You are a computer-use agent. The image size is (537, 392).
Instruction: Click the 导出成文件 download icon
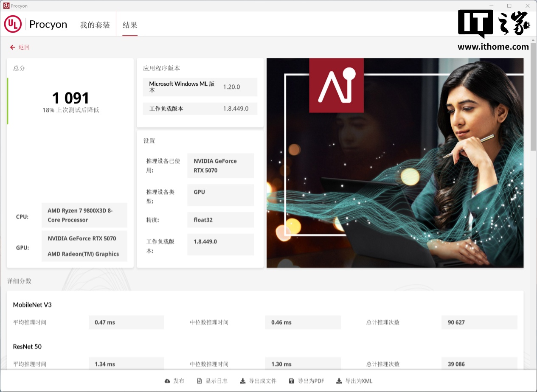(x=242, y=381)
